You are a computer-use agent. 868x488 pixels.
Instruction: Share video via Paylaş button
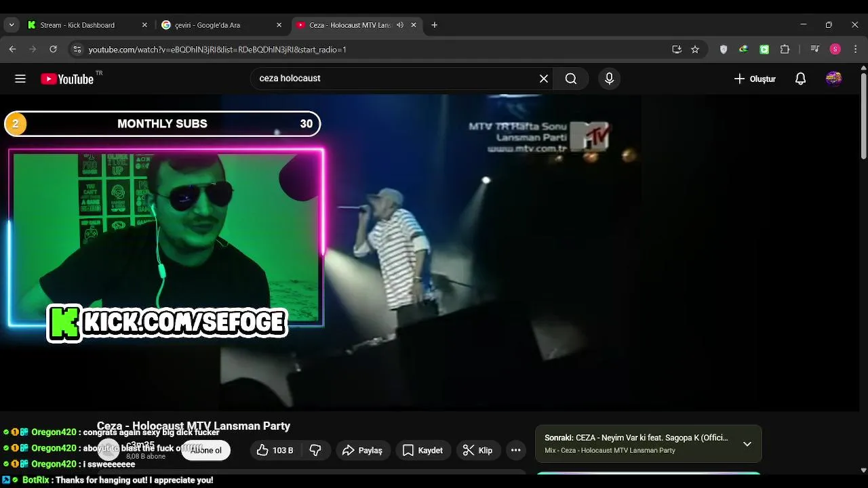pos(363,450)
